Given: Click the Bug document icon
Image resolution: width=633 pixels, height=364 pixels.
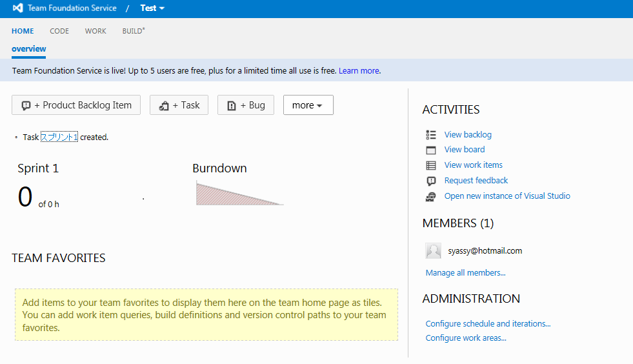Looking at the screenshot, I should [232, 106].
